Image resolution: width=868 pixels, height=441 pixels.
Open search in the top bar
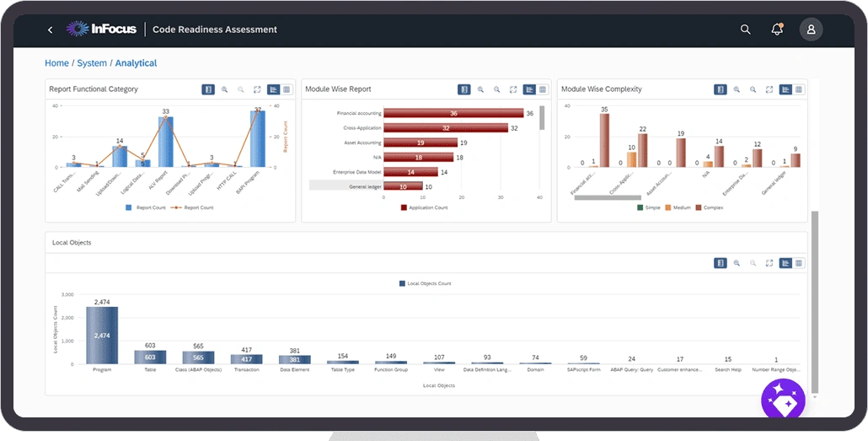click(x=745, y=30)
